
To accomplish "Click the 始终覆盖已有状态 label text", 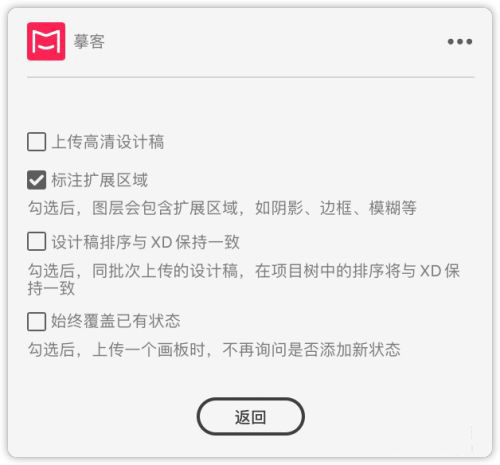I will [x=116, y=321].
